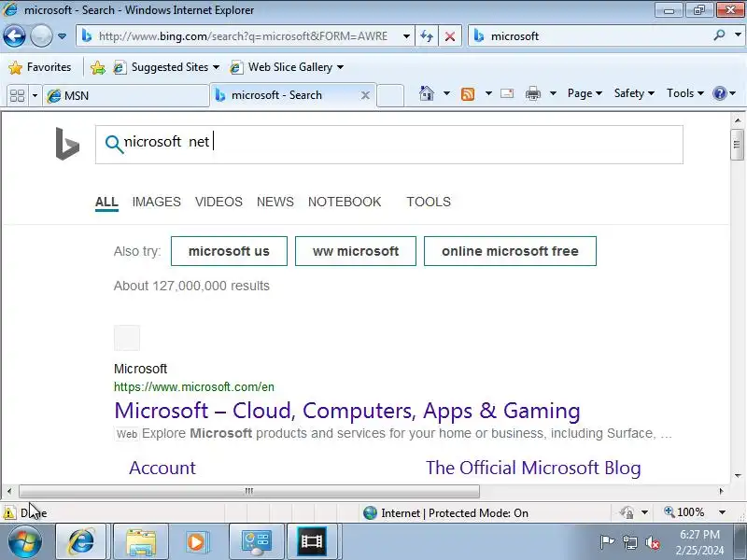Try the 'online microsoft free' suggestion
The image size is (747, 560).
(x=510, y=251)
